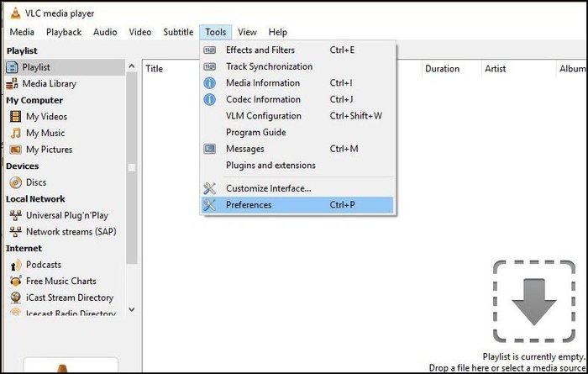Image resolution: width=588 pixels, height=374 pixels.
Task: Click the Messages terminal icon
Action: [209, 149]
